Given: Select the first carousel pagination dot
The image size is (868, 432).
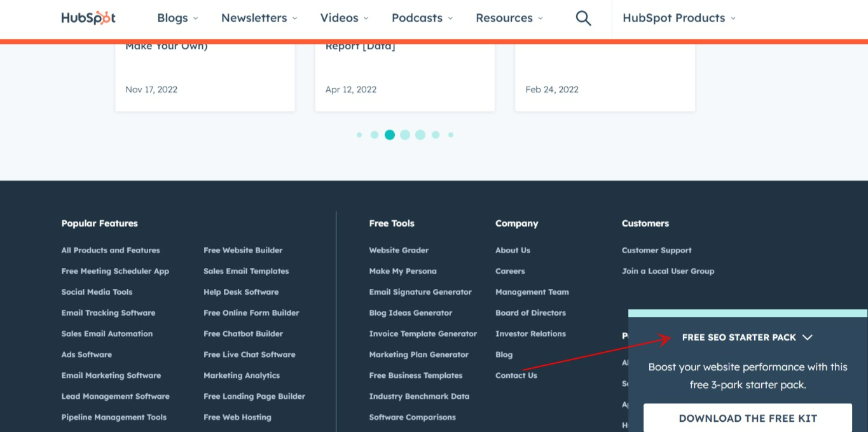Looking at the screenshot, I should (359, 135).
